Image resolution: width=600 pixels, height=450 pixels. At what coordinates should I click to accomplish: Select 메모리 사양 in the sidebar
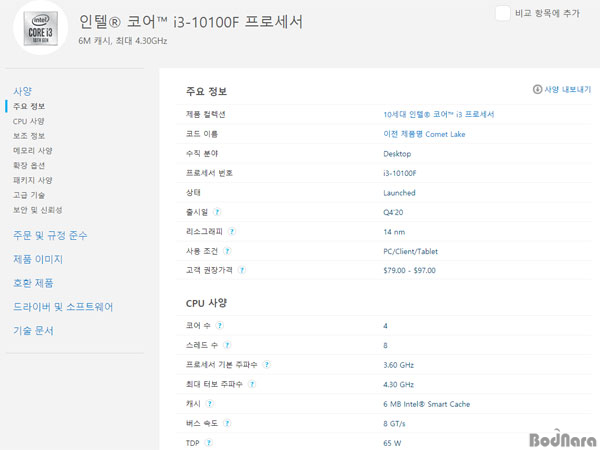coord(33,151)
